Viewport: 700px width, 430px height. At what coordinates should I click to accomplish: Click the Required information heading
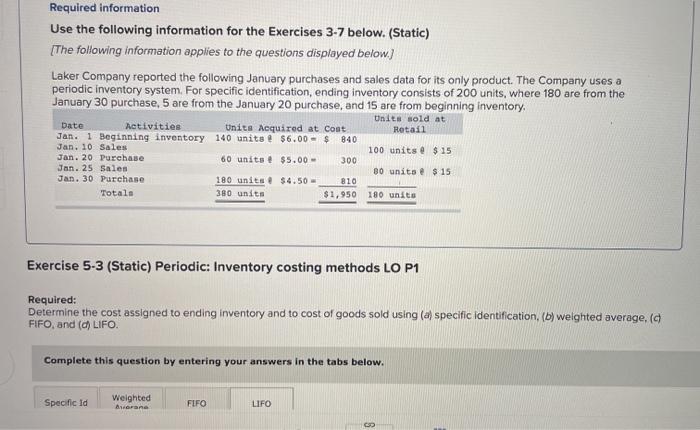(x=104, y=8)
